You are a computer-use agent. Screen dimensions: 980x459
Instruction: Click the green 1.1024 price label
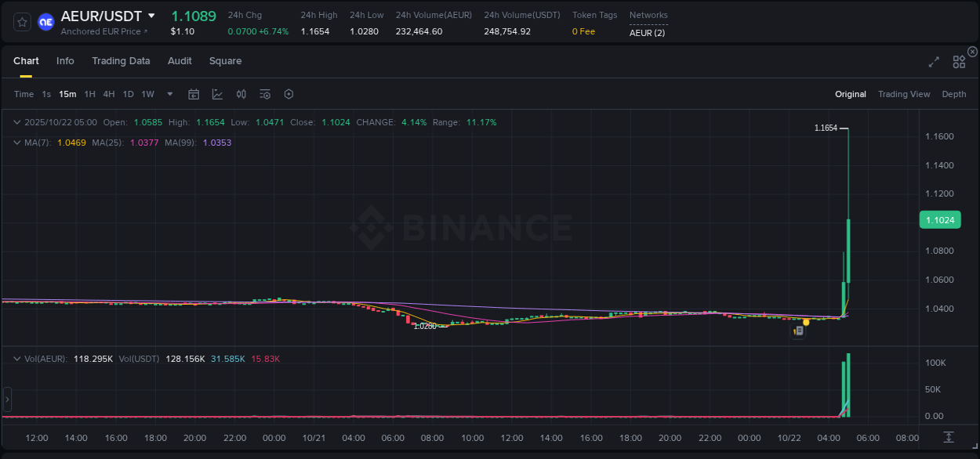(940, 220)
